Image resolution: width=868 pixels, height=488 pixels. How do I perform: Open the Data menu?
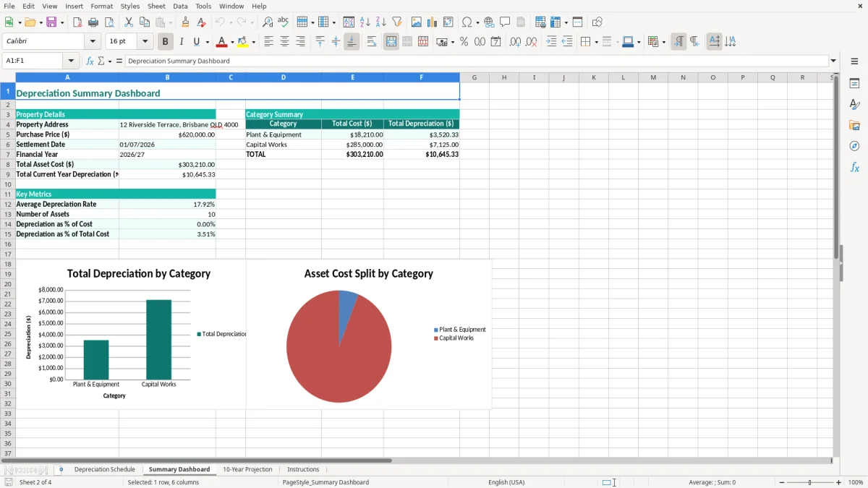[x=180, y=6]
